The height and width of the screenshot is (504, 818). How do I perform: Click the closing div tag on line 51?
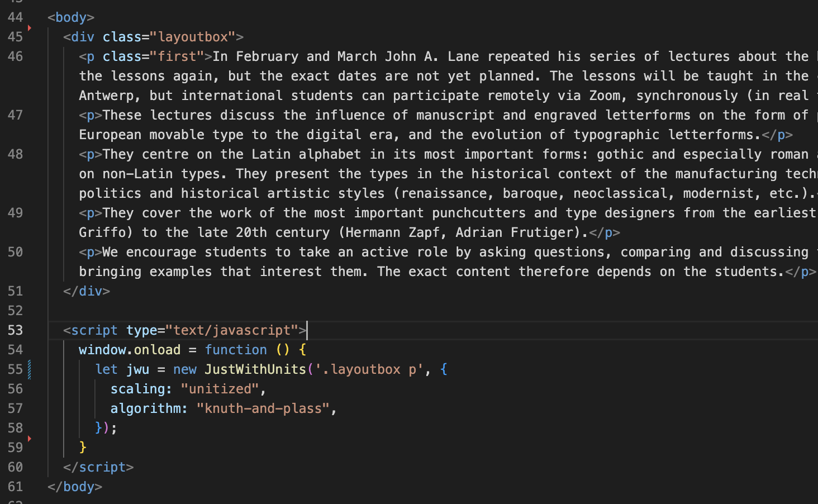(87, 291)
